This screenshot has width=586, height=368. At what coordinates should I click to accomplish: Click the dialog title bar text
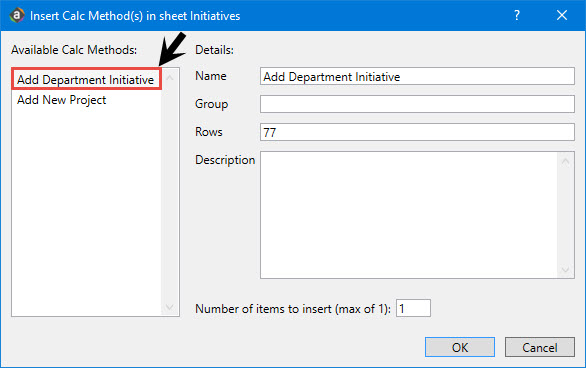(x=135, y=16)
